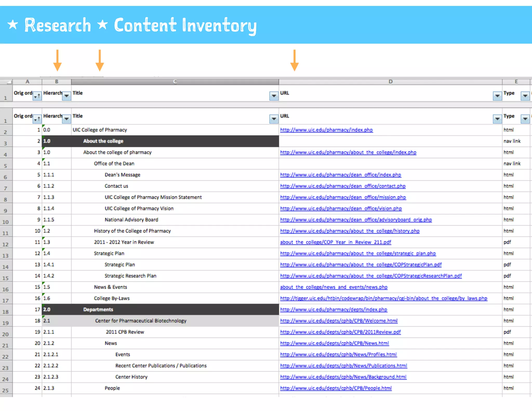Select column D header
Image resolution: width=532 pixels, height=411 pixels.
[390, 82]
